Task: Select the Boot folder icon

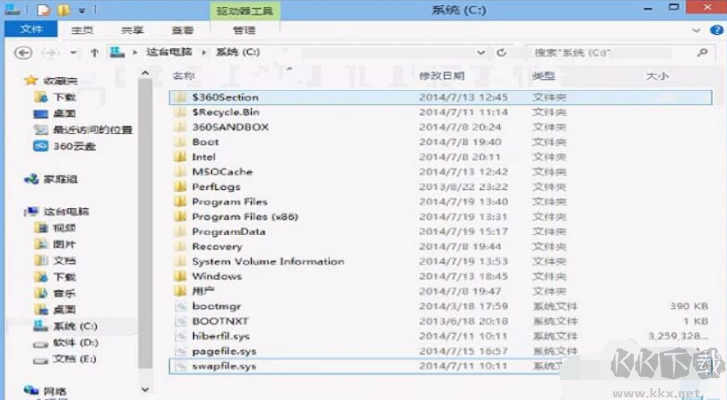Action: coord(180,142)
